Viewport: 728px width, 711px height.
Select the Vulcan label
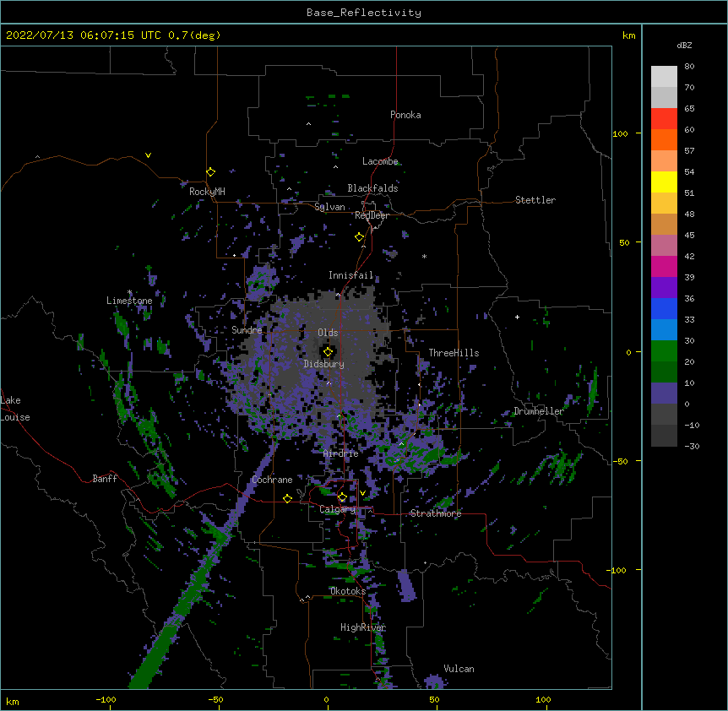pos(459,669)
